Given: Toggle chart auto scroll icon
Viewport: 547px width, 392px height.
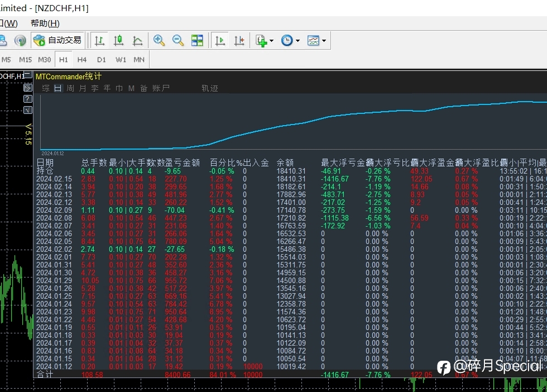Looking at the screenshot, I should (220, 41).
